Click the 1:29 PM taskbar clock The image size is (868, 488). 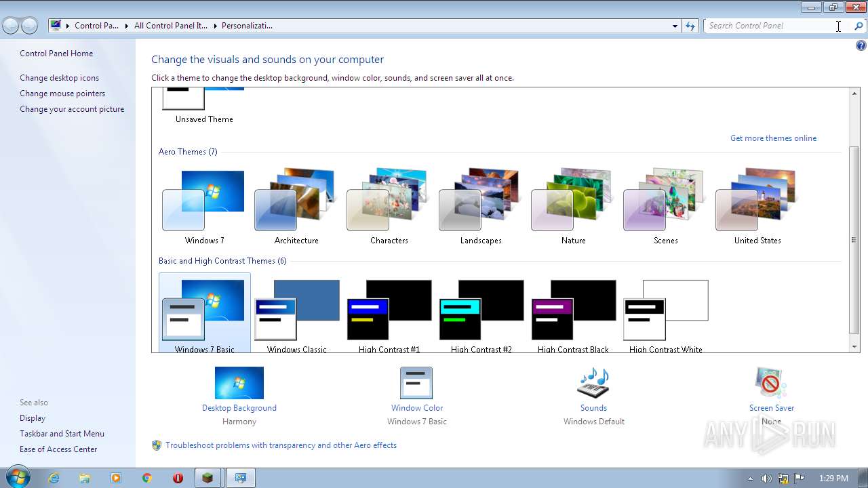[x=833, y=479]
